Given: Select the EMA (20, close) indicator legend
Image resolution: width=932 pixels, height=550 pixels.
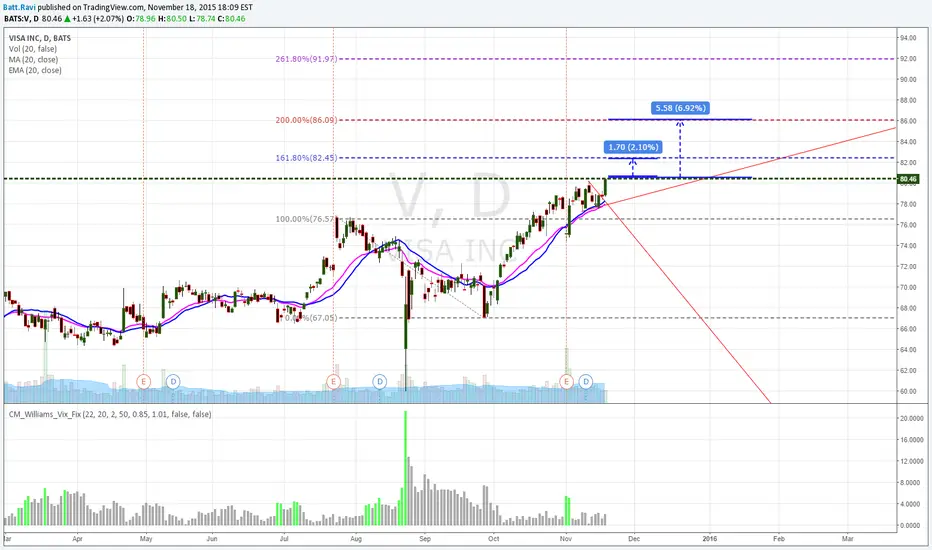Looking at the screenshot, I should point(35,70).
